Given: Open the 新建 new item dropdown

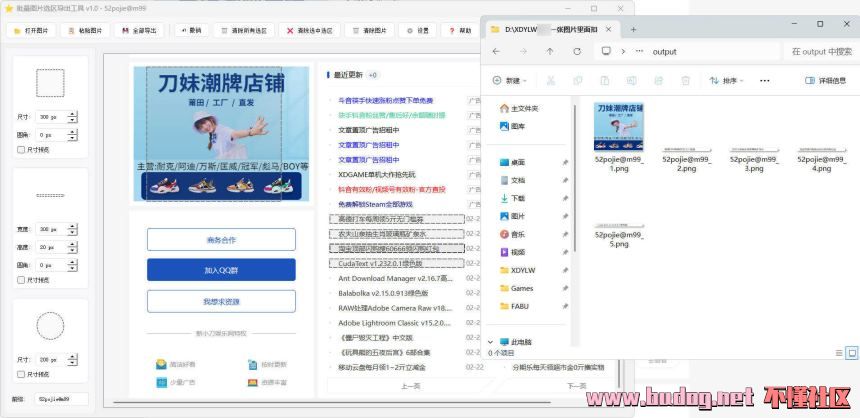Looking at the screenshot, I should 510,81.
